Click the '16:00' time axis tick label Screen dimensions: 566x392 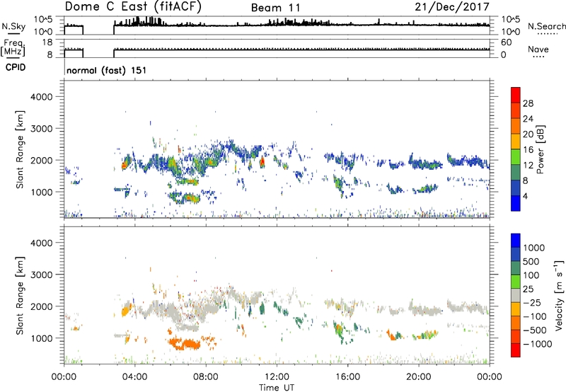click(x=347, y=377)
